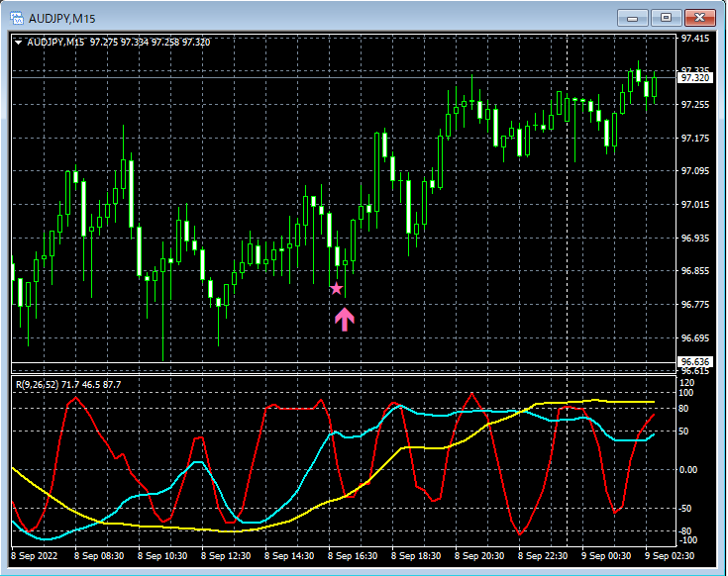The width and height of the screenshot is (728, 576).
Task: Click the 8 Sep 08:30 time label
Action: [99, 555]
